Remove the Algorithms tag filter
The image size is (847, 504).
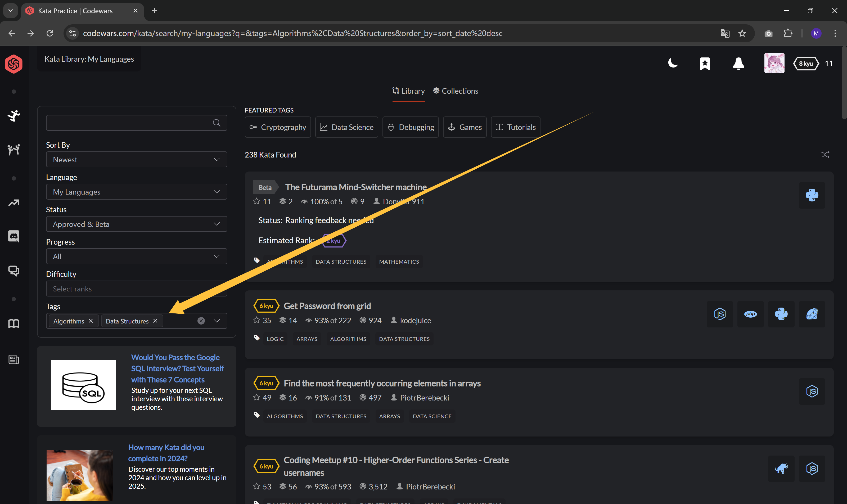[91, 321]
